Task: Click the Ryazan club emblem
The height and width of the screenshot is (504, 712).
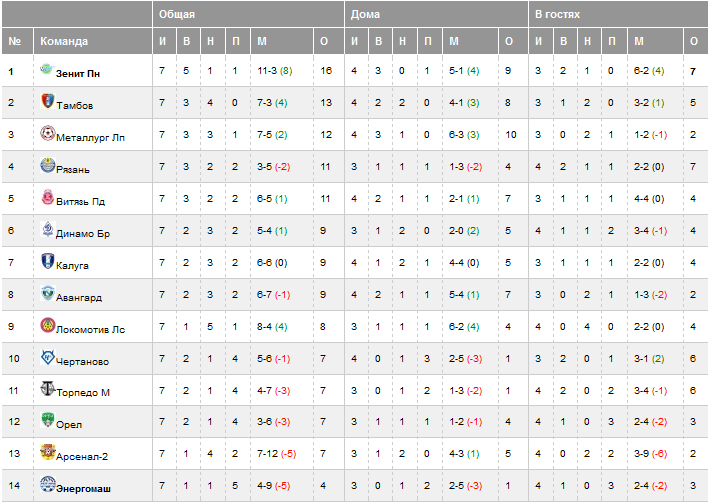Action: (48, 166)
